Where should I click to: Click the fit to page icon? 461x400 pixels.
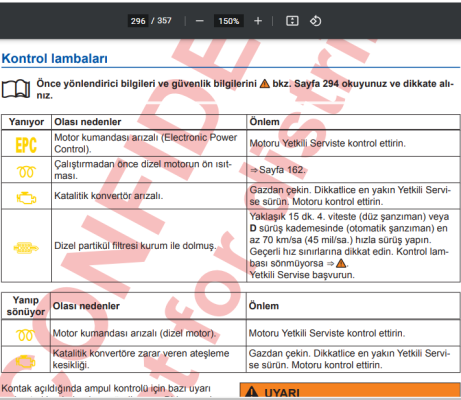[292, 21]
